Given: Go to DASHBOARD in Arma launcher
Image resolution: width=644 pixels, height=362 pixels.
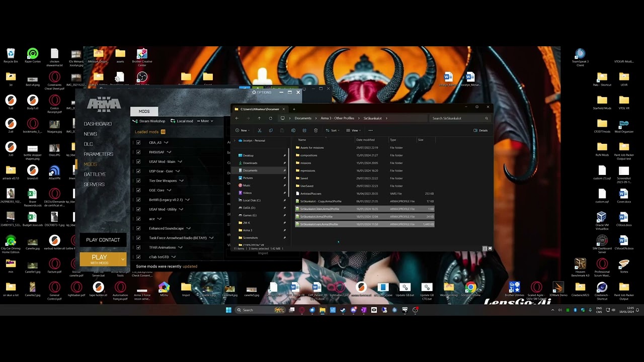Looking at the screenshot, I should coord(98,124).
